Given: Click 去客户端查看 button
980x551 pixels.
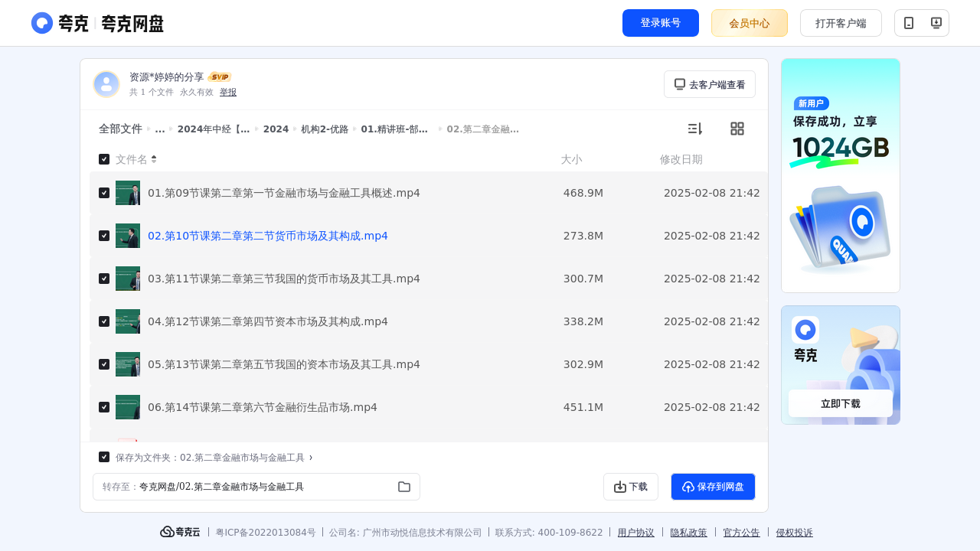Looking at the screenshot, I should click(710, 84).
